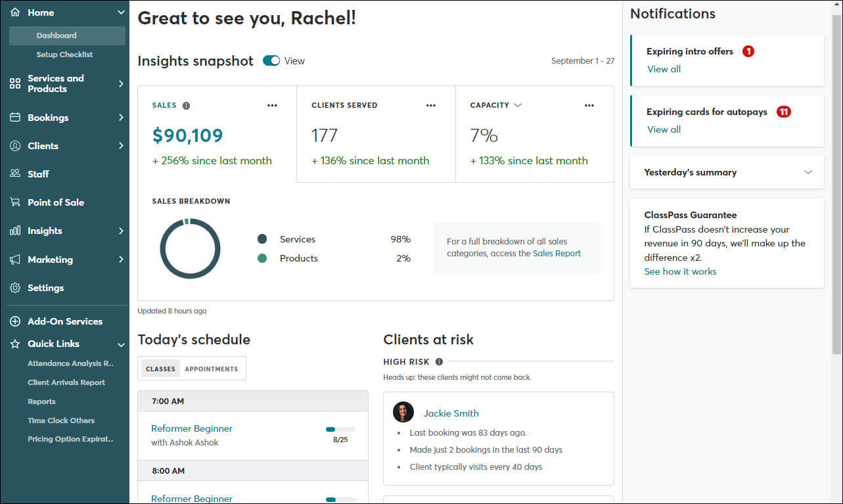Image resolution: width=843 pixels, height=504 pixels.
Task: Expand the Bookings menu chevron
Action: tap(121, 118)
